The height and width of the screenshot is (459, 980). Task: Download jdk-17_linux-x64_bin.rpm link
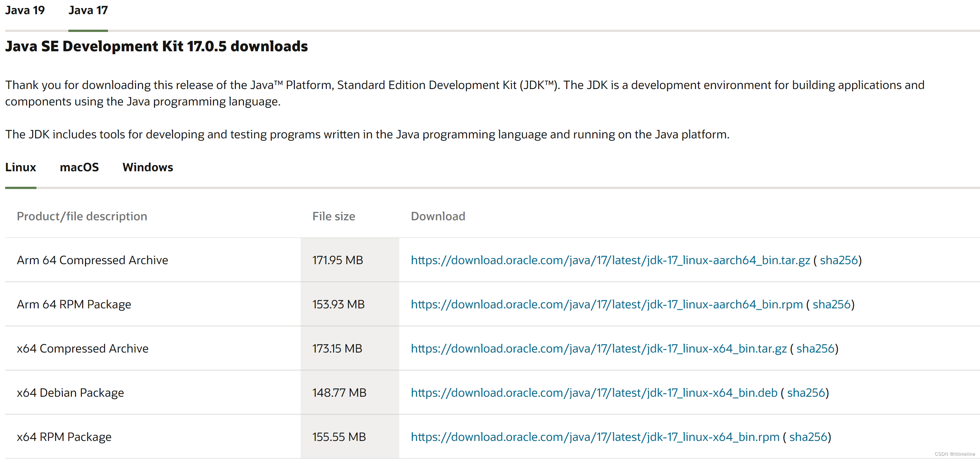click(596, 437)
